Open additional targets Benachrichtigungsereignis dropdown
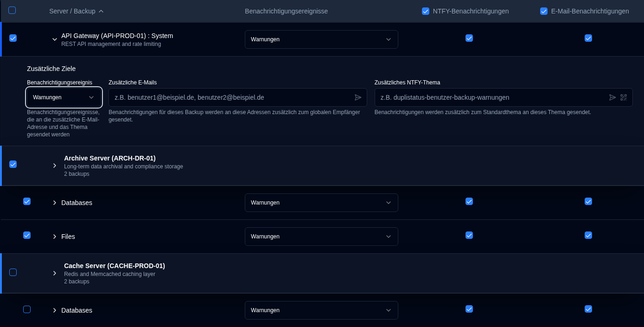This screenshot has height=327, width=644. tap(64, 97)
